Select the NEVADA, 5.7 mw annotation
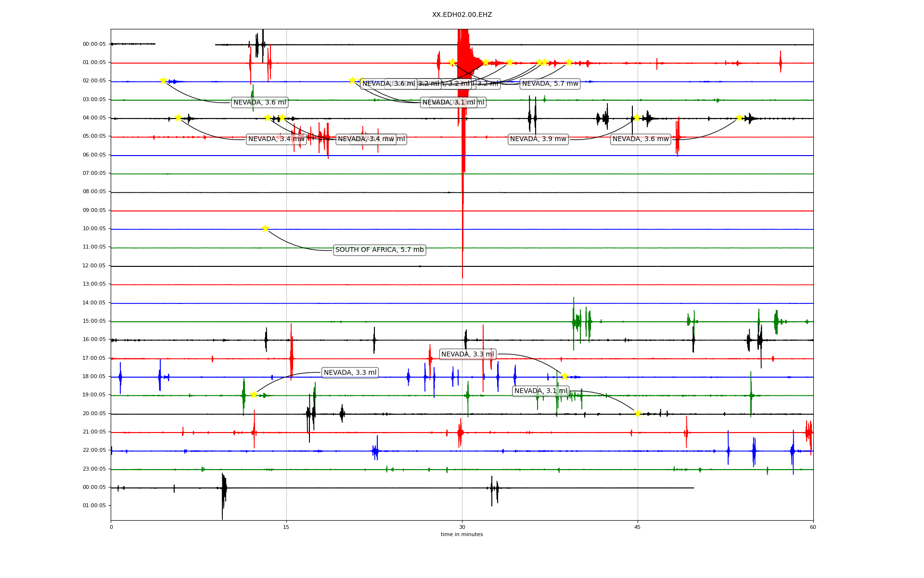Viewport: 924px width, 578px height. (x=550, y=84)
